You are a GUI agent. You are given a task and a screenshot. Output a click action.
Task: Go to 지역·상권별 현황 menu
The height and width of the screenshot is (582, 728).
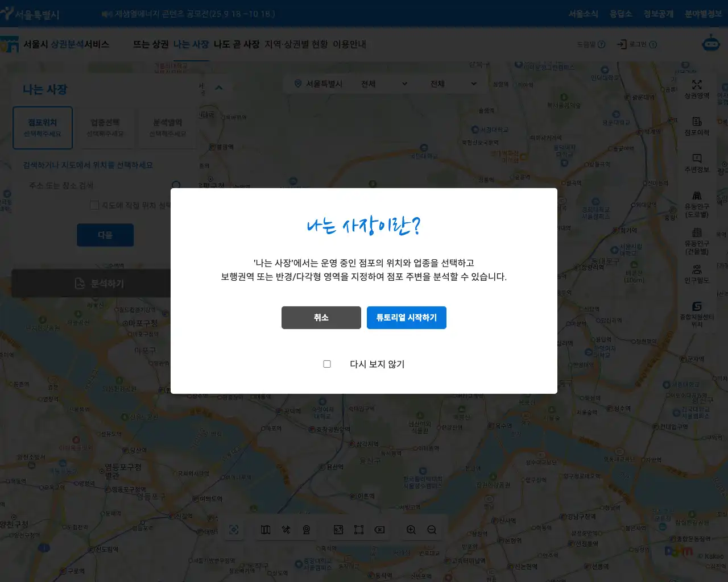[x=296, y=44]
